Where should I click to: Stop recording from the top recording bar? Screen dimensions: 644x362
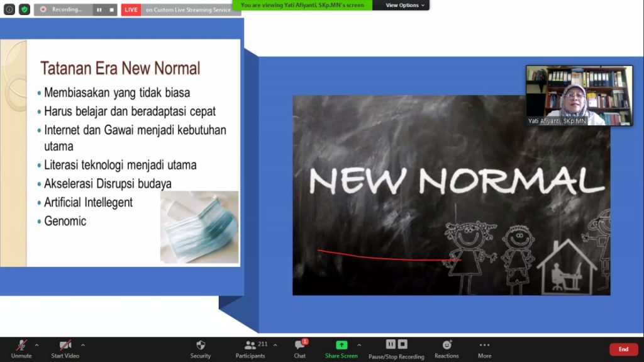[111, 9]
